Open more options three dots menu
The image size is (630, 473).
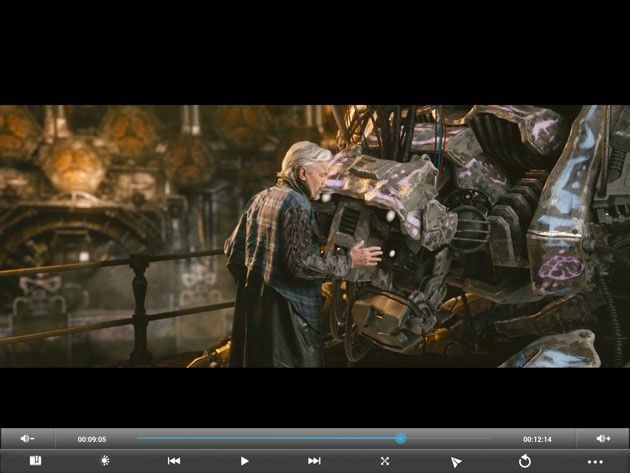pyautogui.click(x=595, y=462)
